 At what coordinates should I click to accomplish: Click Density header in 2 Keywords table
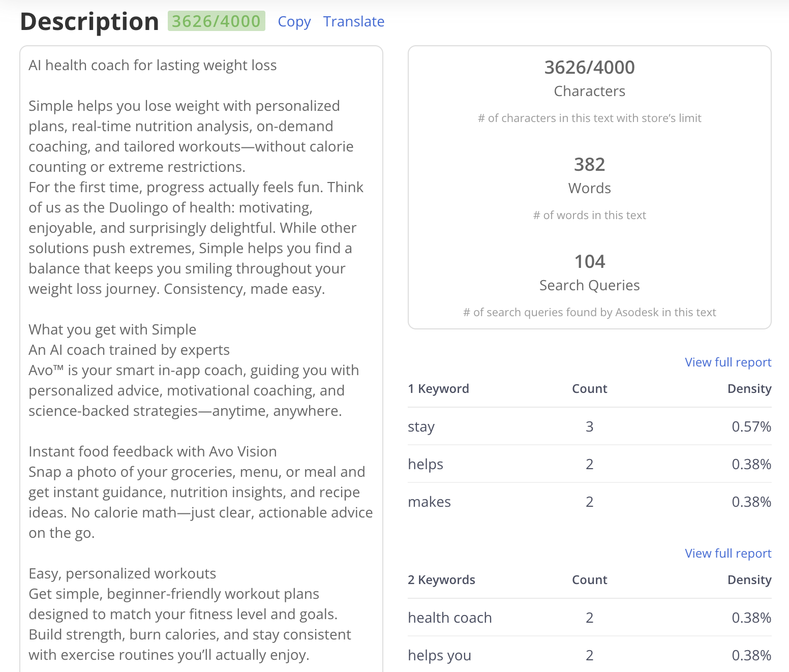(749, 580)
